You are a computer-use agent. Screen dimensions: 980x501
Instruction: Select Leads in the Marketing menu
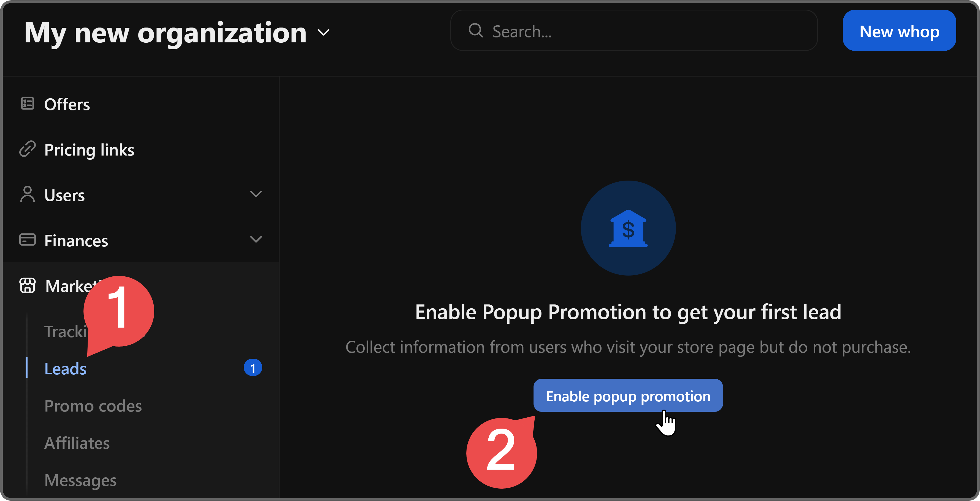[x=65, y=368]
